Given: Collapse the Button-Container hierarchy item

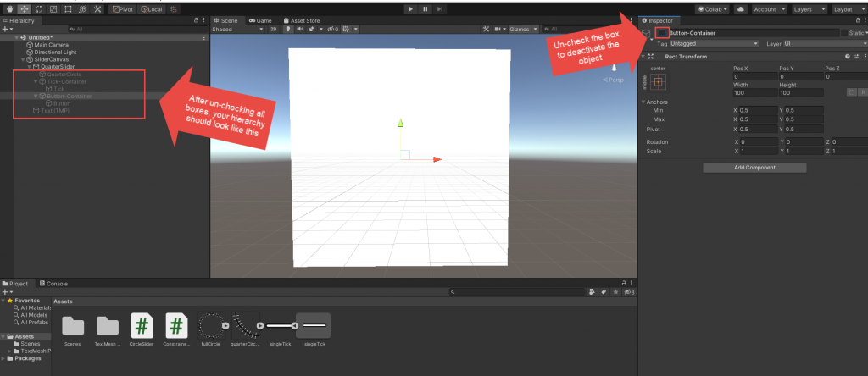Looking at the screenshot, I should (x=36, y=96).
